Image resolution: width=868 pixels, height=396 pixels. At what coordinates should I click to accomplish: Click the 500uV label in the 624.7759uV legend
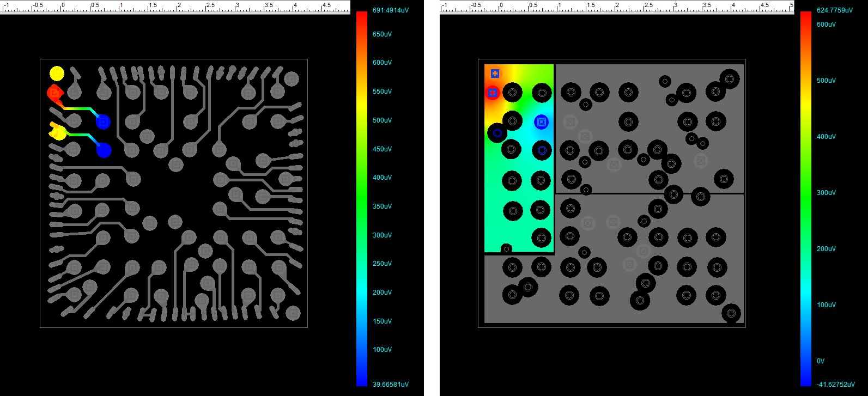pos(826,80)
